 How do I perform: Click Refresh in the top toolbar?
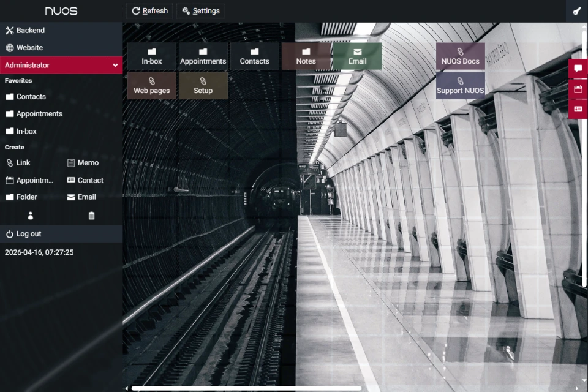(149, 10)
